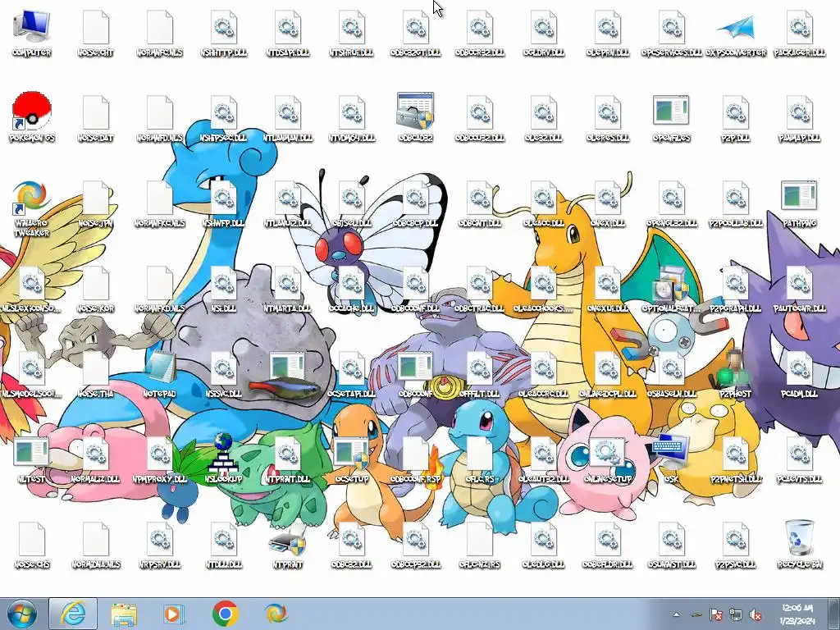Launch Google Chrome from the taskbar

226,614
